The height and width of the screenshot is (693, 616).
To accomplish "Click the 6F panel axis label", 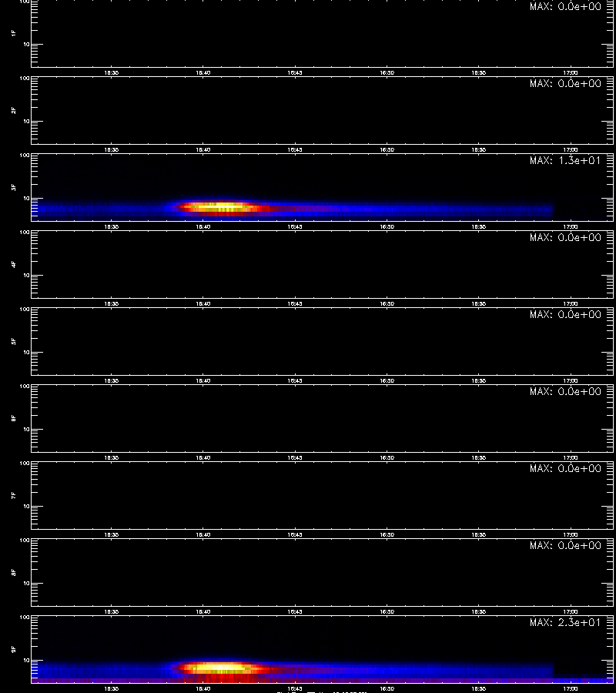I will coord(14,418).
